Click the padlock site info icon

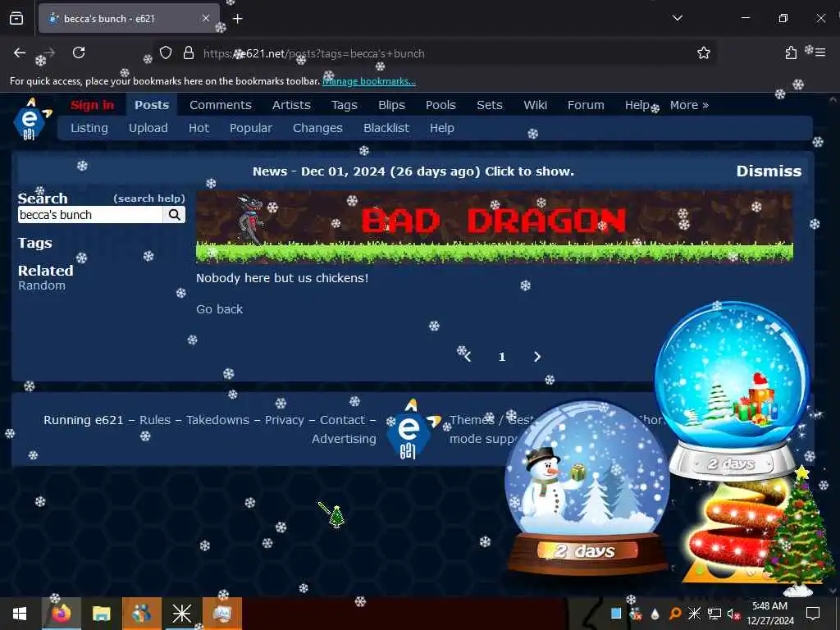[x=189, y=52]
